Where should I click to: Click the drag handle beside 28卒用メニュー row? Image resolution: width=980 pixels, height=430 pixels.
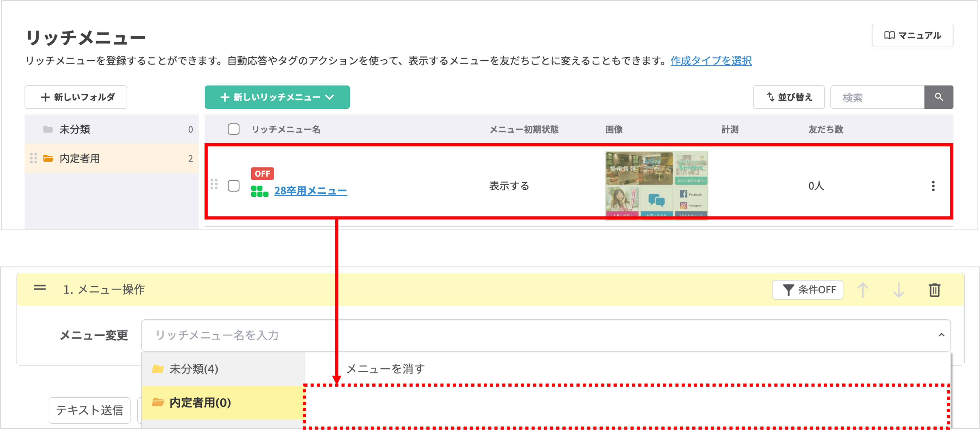pyautogui.click(x=214, y=184)
